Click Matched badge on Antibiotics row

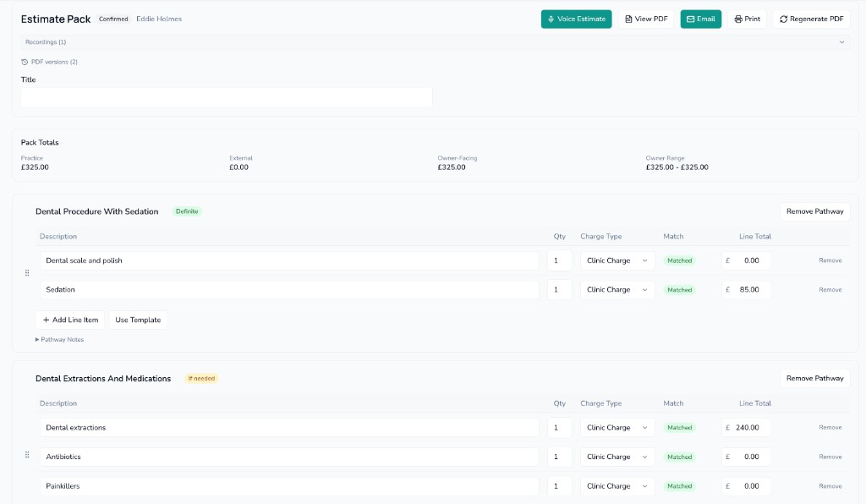679,457
